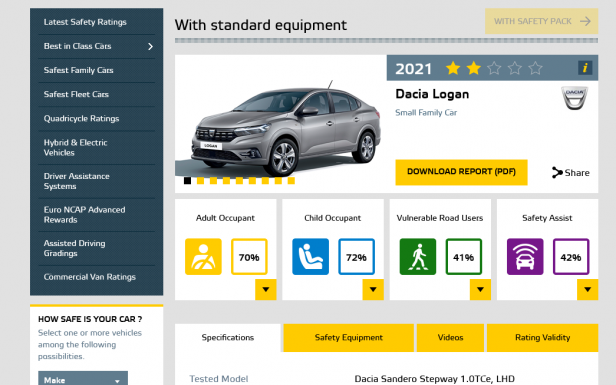
Task: Click the Child Occupant 72% score
Action: point(356,257)
